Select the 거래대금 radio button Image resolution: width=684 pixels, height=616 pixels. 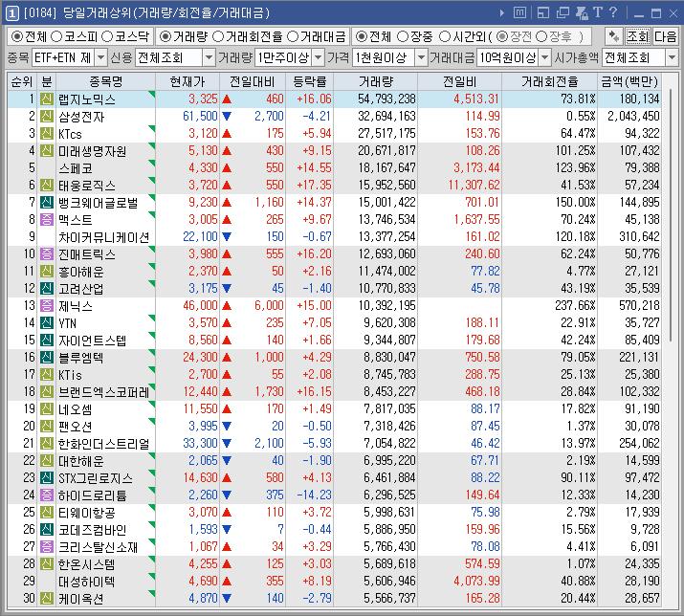pyautogui.click(x=293, y=36)
